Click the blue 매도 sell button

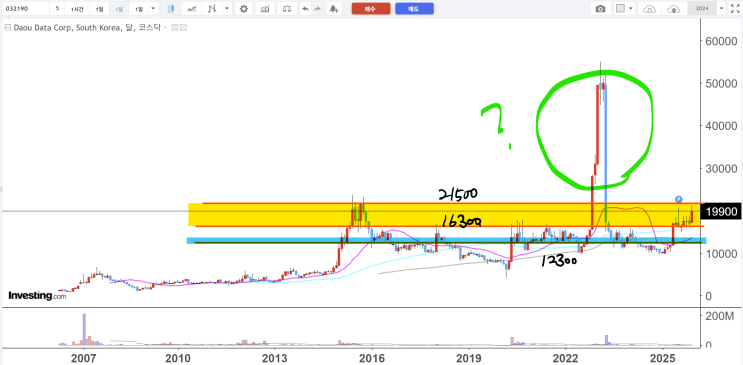click(414, 9)
